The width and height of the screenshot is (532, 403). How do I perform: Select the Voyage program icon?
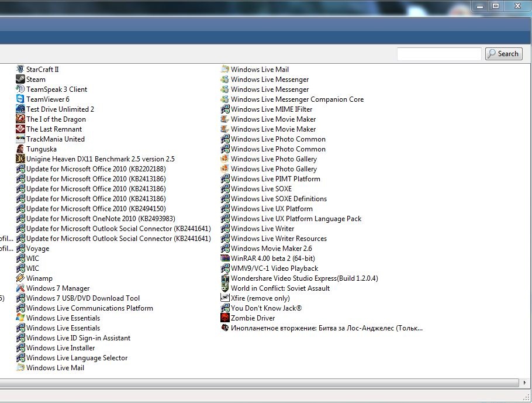pos(20,248)
